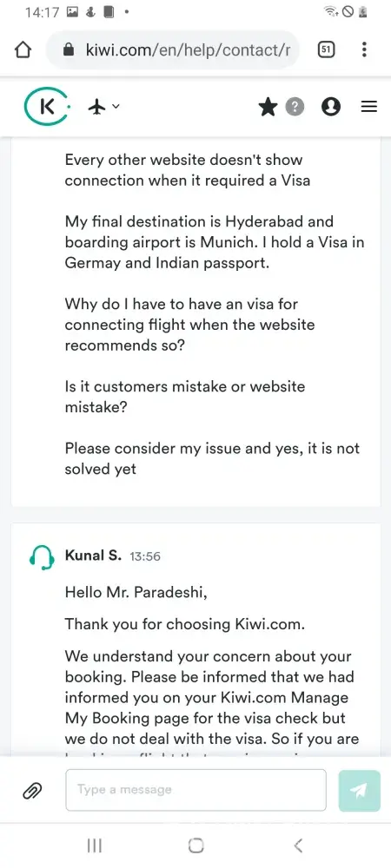
Task: Tap the Android back navigation arrow
Action: pos(298,845)
